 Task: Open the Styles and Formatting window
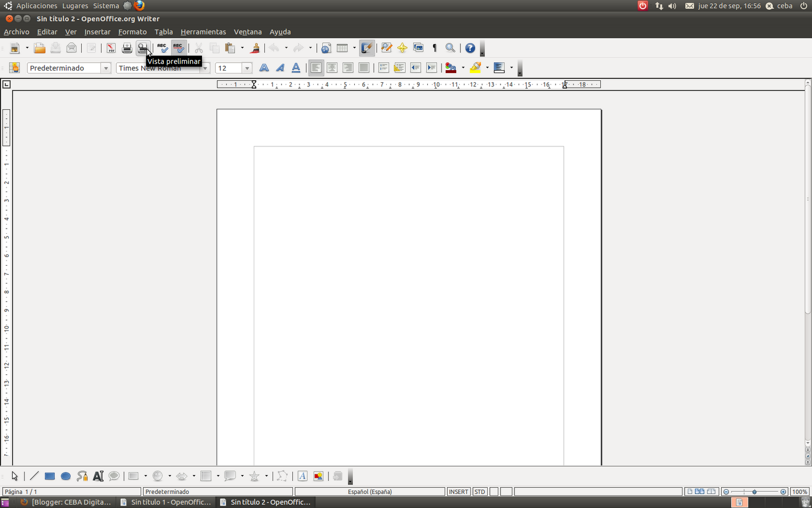click(x=14, y=68)
